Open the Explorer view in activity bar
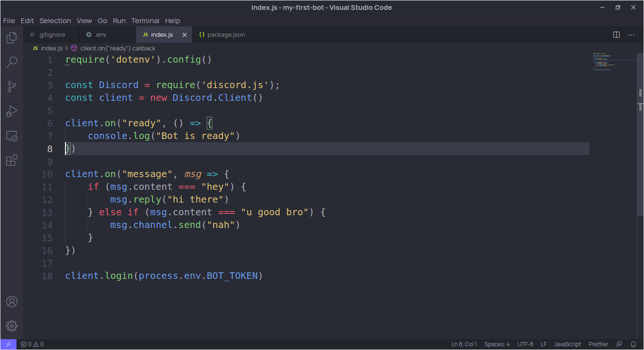This screenshot has width=644, height=350. point(12,37)
